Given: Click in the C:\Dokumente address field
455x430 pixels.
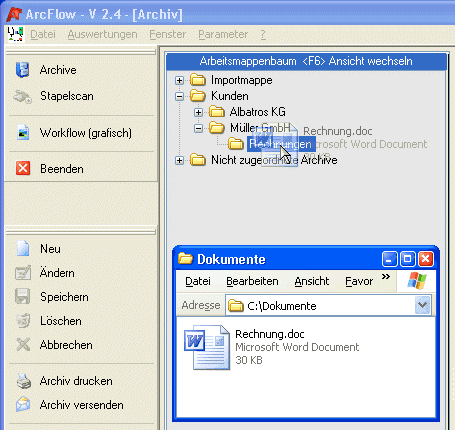Looking at the screenshot, I should 320,305.
